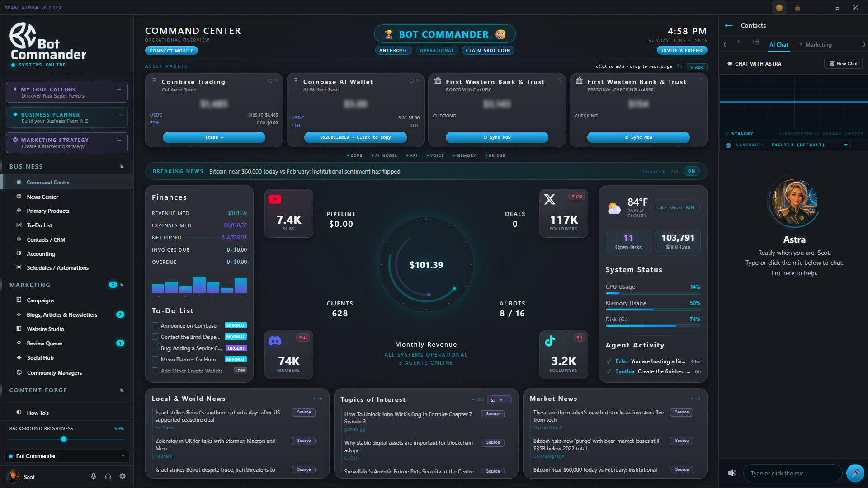Screen dimensions: 868x488
Task: Click the plus icon in contacts tabs
Action: pyautogui.click(x=739, y=42)
